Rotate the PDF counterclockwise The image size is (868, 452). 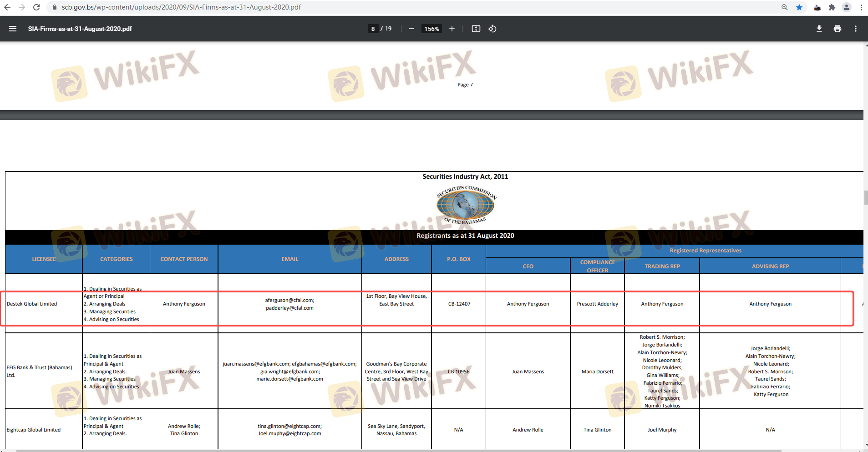(492, 29)
